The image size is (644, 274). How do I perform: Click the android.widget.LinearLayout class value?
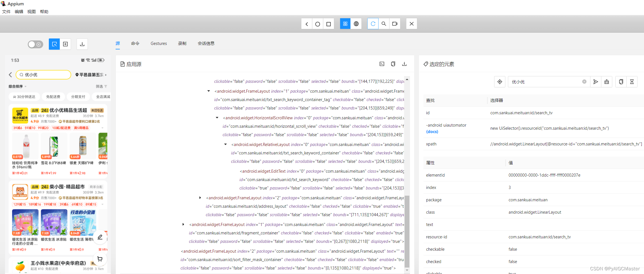click(535, 212)
